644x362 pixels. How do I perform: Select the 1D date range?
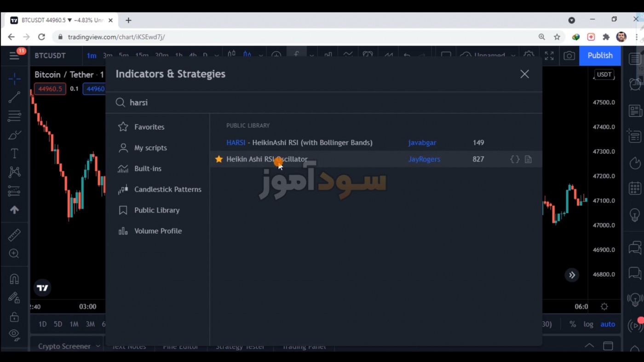42,324
